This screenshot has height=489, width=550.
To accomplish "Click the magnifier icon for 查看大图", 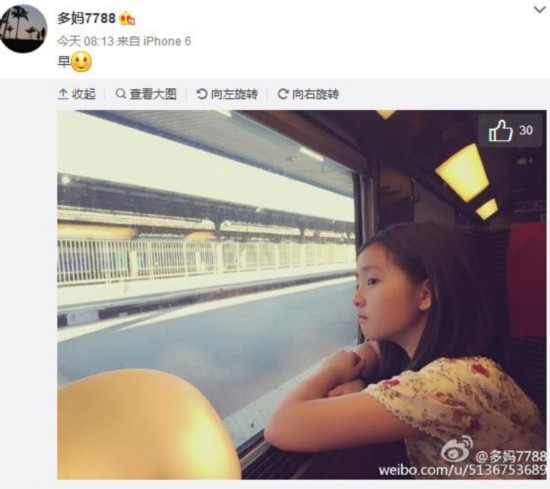I will [121, 94].
